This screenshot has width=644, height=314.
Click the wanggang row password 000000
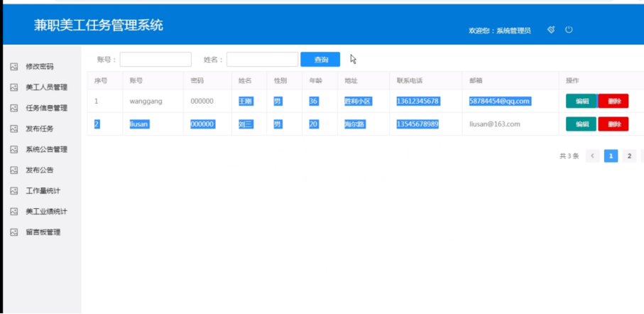pyautogui.click(x=202, y=101)
